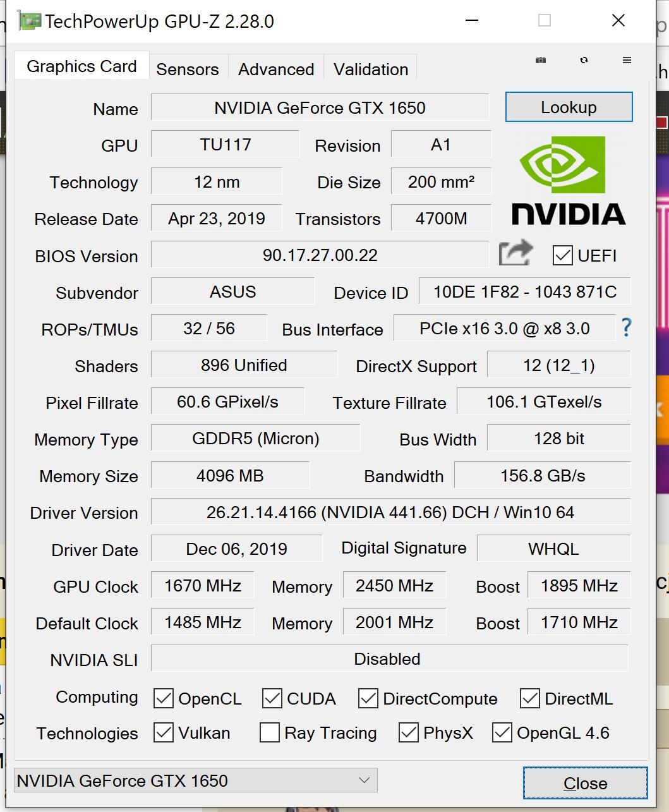This screenshot has height=812, width=669.
Task: Toggle the CUDA checkbox
Action: 272,698
